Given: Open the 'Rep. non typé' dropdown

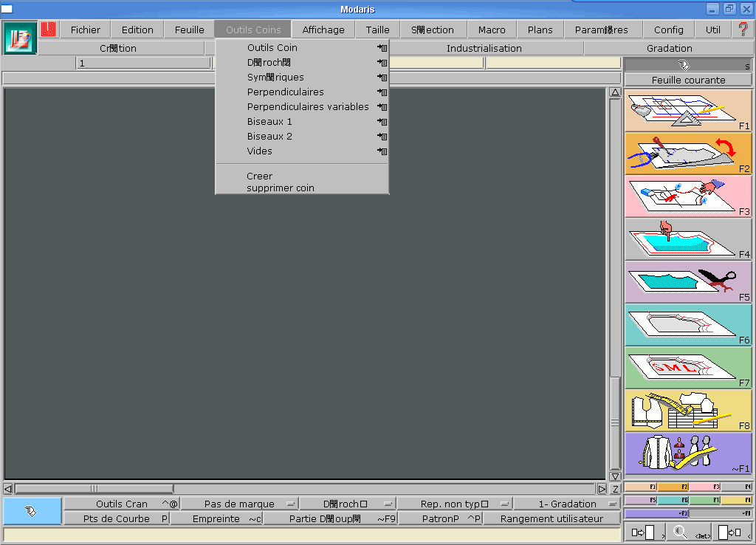Looking at the screenshot, I should pyautogui.click(x=455, y=504).
